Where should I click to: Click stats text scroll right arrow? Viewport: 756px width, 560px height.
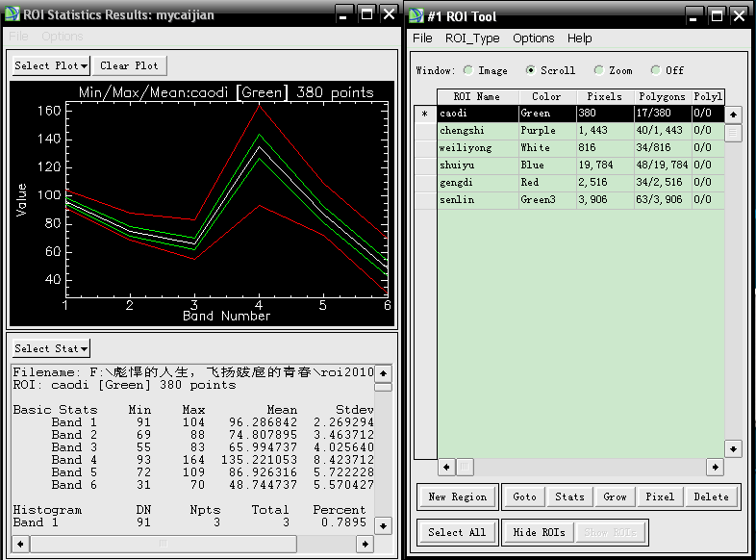pyautogui.click(x=365, y=544)
